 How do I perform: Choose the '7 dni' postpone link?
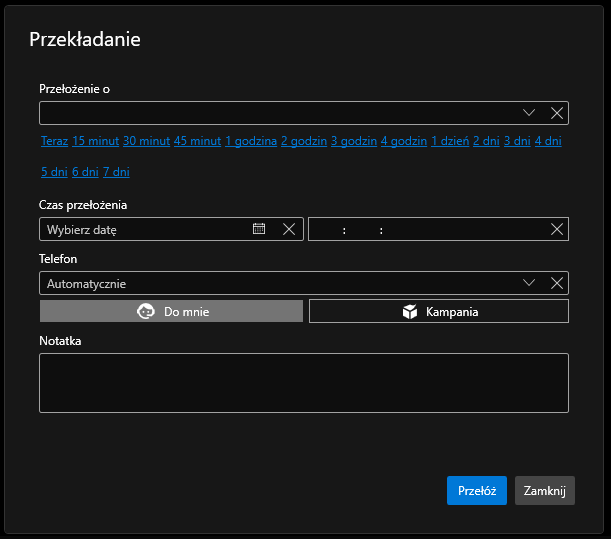click(x=116, y=172)
